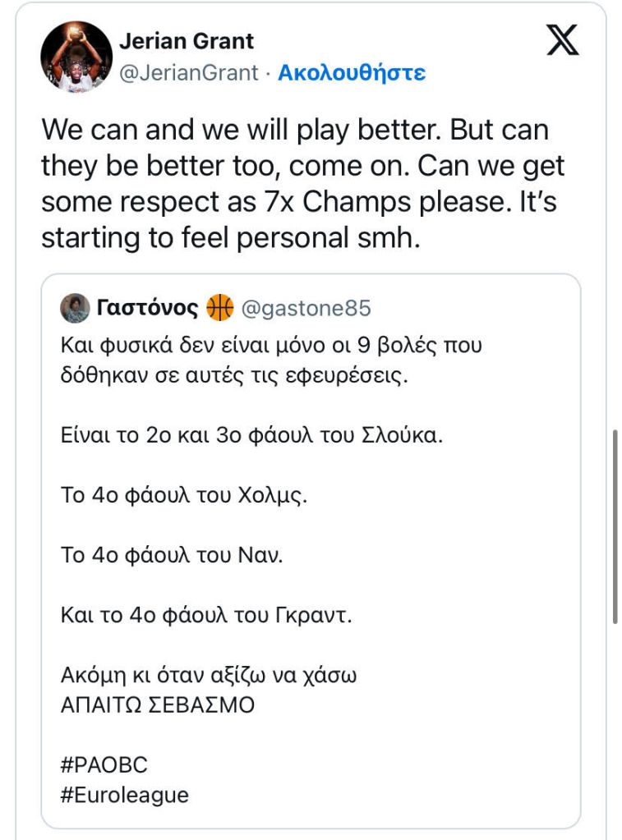This screenshot has width=622, height=840.
Task: Click the basketball emoji beside Γαστόνος
Action: pos(220,308)
